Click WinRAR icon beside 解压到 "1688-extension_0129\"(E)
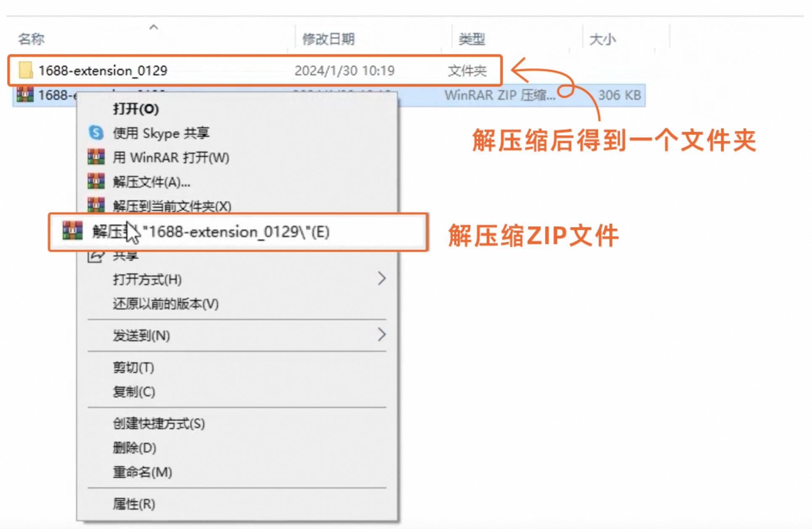This screenshot has width=812, height=529. pos(72,231)
